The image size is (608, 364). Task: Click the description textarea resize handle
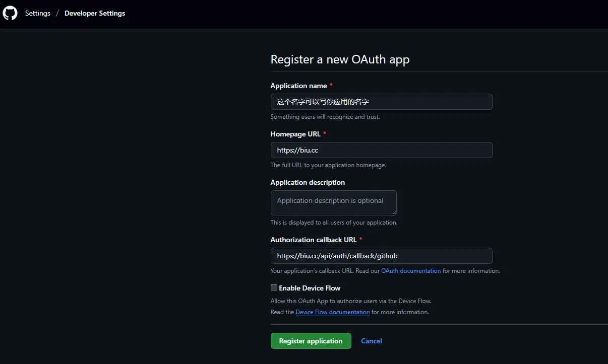[395, 214]
